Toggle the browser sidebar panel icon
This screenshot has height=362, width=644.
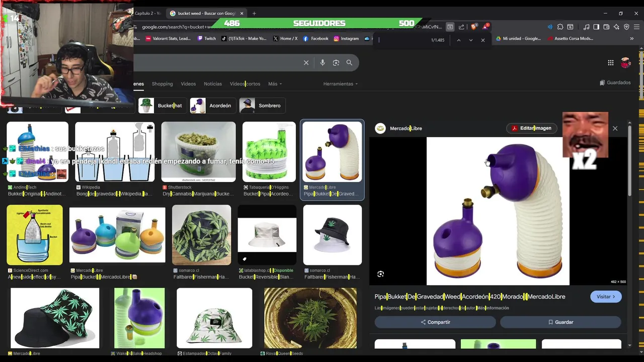point(596,27)
